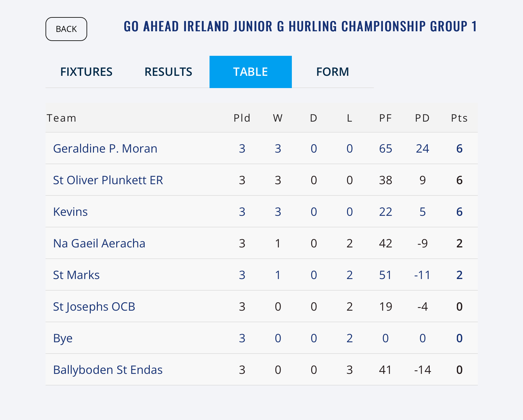Open Ballyboden St Endas team link
This screenshot has height=420, width=523.
(108, 370)
